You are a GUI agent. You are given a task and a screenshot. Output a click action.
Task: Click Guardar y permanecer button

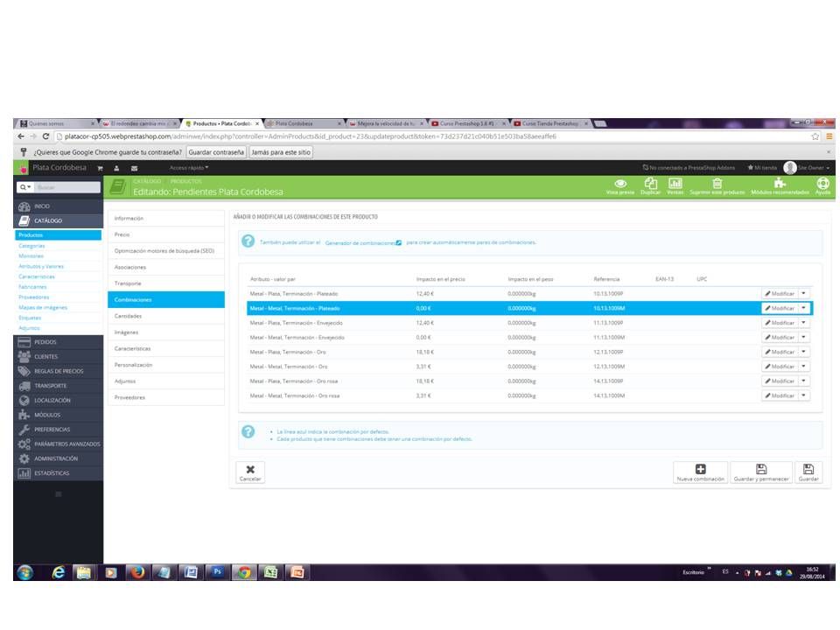pos(760,472)
